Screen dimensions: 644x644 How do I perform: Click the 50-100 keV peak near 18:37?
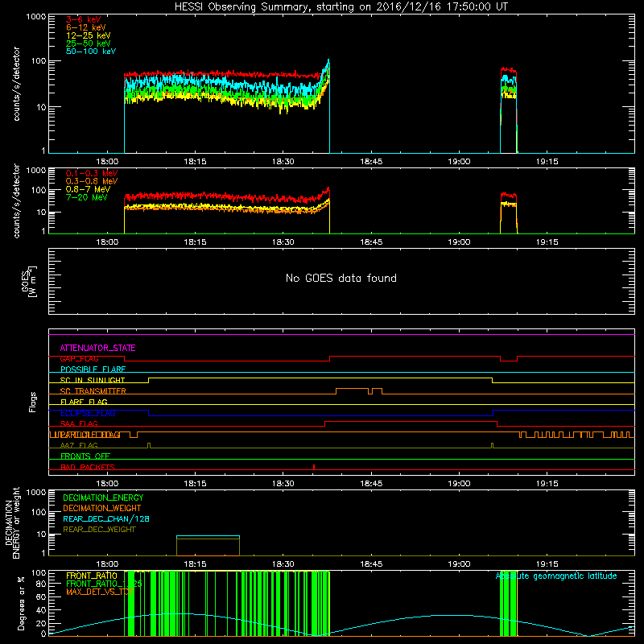coord(328,62)
